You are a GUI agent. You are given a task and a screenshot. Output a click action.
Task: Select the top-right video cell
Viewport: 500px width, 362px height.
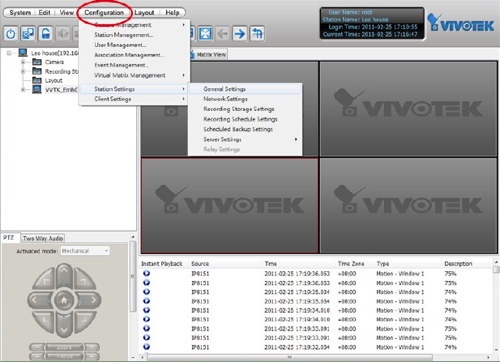[409, 109]
